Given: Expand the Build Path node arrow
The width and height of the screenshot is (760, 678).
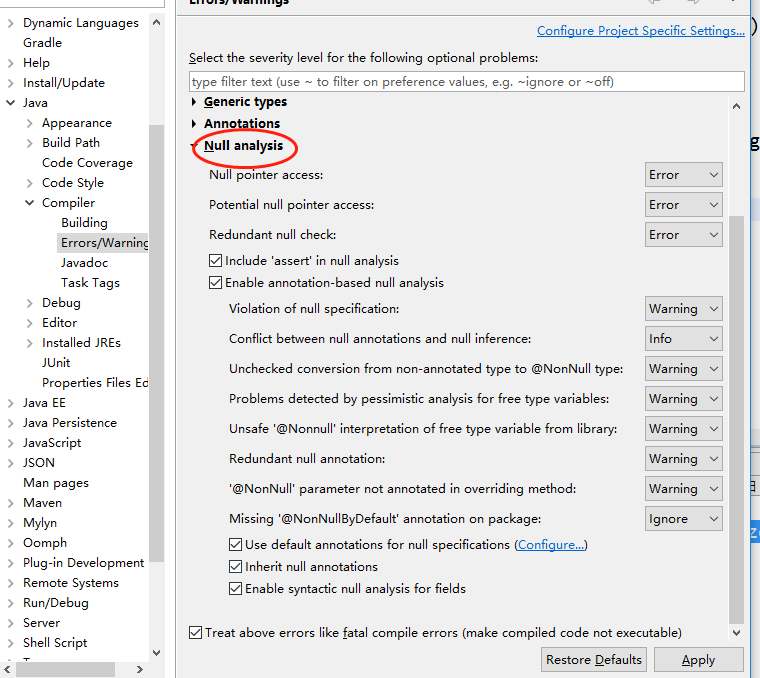Looking at the screenshot, I should click(x=30, y=143).
